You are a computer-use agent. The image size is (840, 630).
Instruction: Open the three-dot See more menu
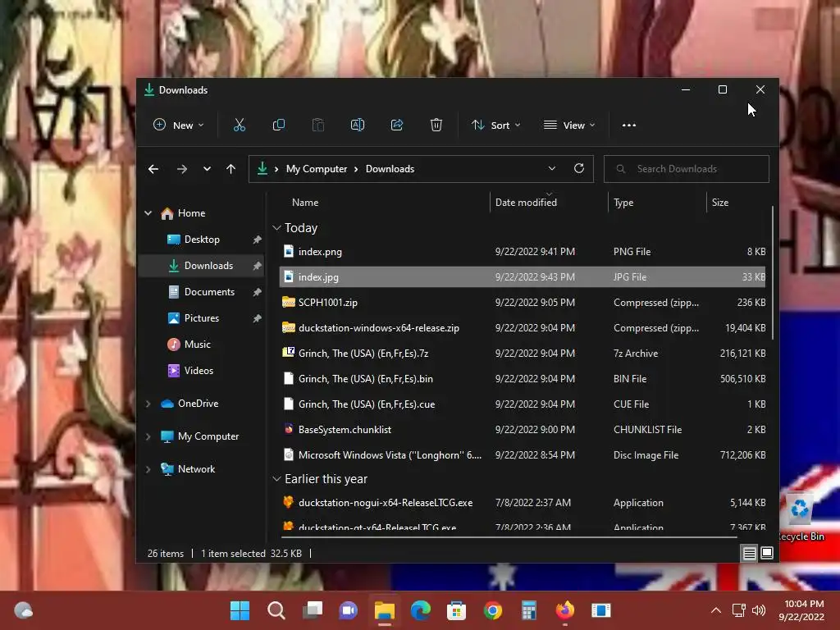(629, 126)
